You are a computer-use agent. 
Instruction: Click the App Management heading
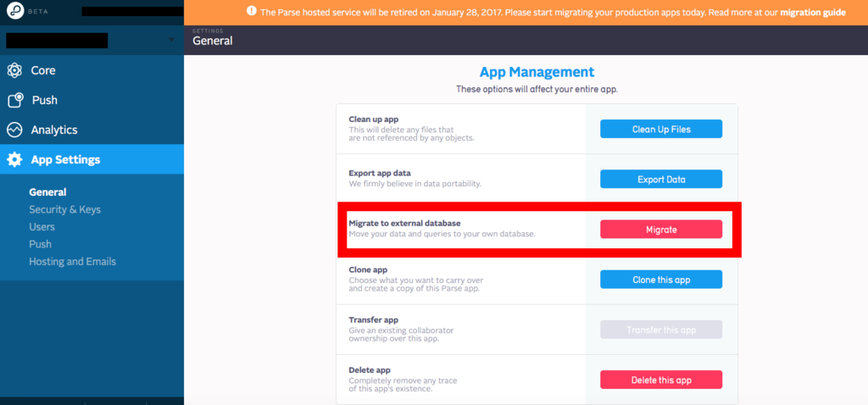click(x=537, y=72)
